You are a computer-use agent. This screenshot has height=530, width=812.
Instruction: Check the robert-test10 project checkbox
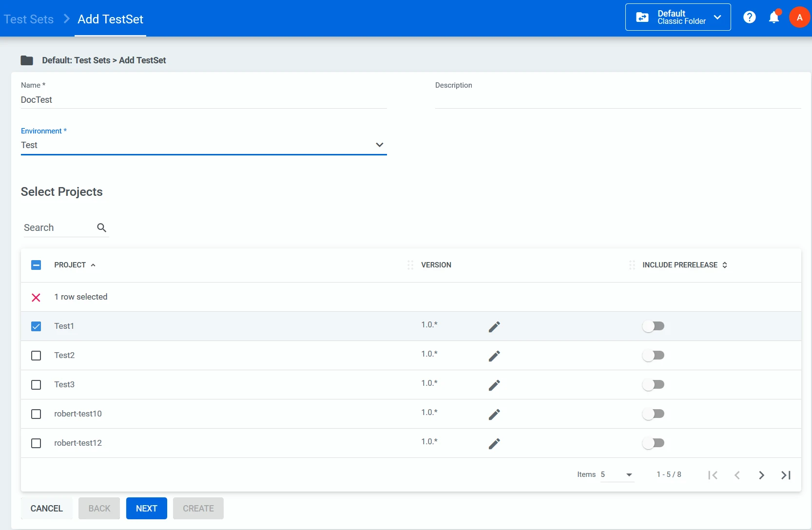point(36,414)
